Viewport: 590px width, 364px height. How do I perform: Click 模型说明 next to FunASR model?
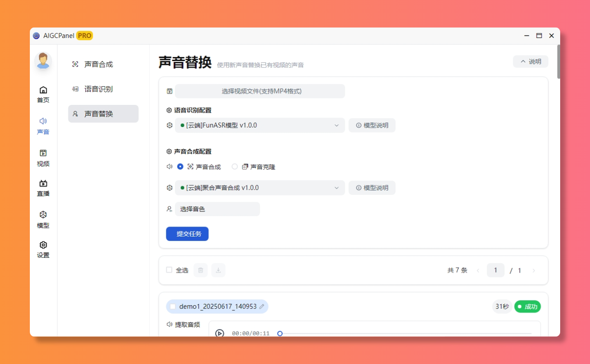tap(372, 125)
